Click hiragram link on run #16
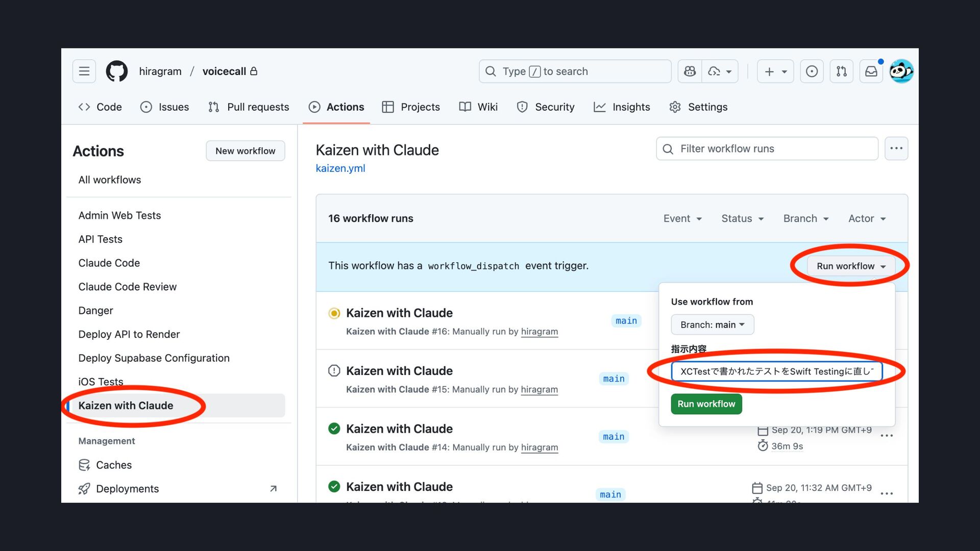This screenshot has height=551, width=980. [x=540, y=332]
